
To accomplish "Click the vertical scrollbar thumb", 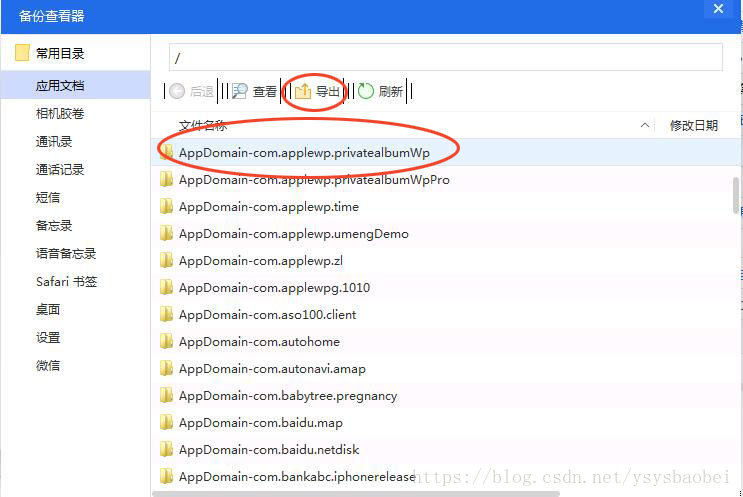I will [x=736, y=195].
